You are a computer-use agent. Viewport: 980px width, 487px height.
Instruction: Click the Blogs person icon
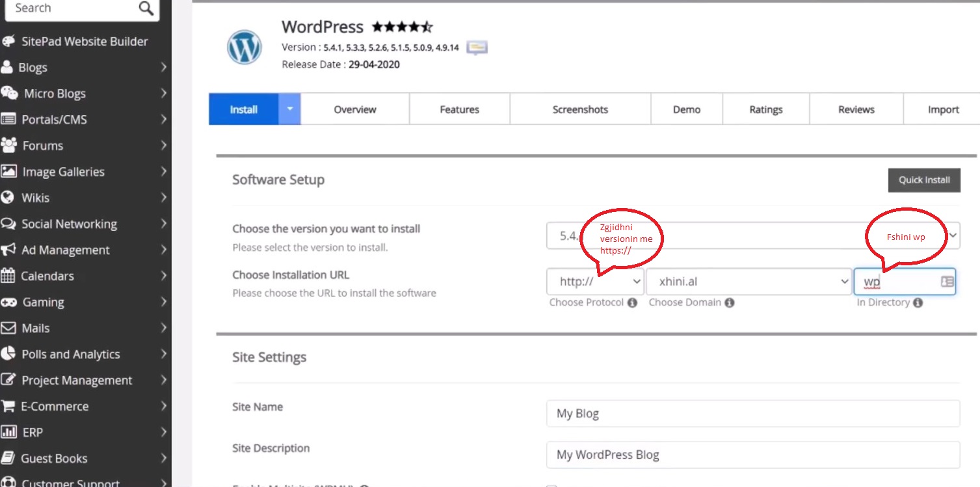coord(7,67)
